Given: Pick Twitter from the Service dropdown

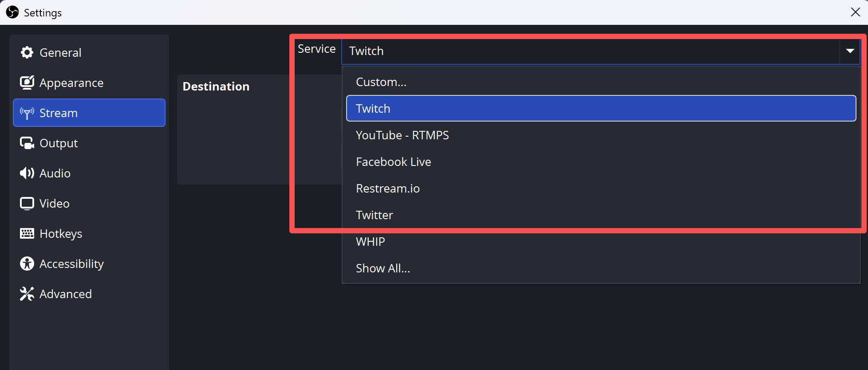Looking at the screenshot, I should click(601, 215).
